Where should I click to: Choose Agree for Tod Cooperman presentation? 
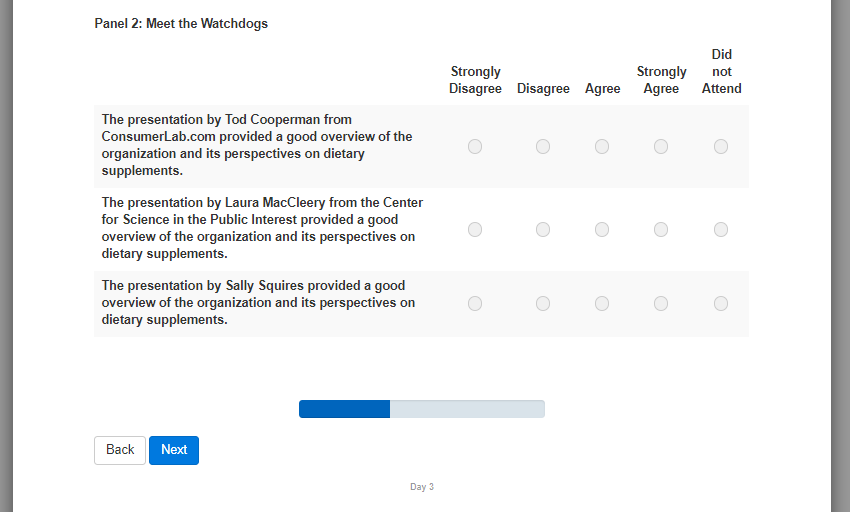click(602, 146)
